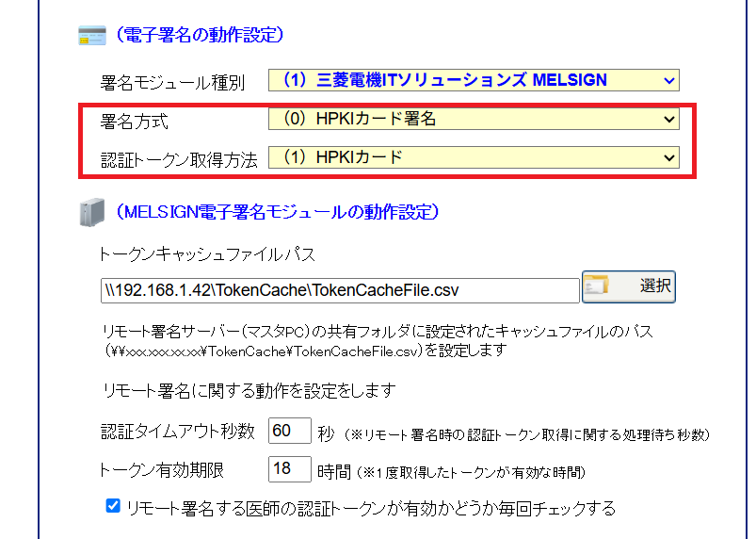Click the リモート署名する医師の認証トークン checkbox label
This screenshot has height=539, width=756.
[371, 508]
